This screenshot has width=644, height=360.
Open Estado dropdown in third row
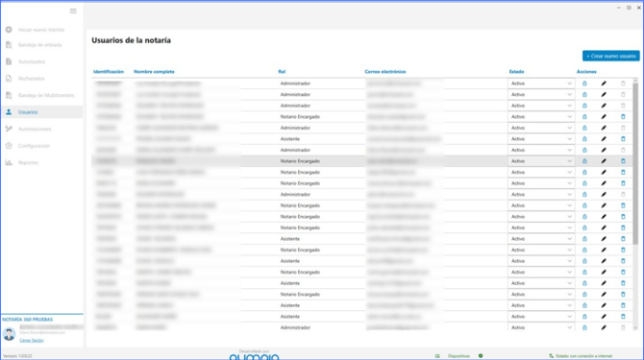coord(541,106)
